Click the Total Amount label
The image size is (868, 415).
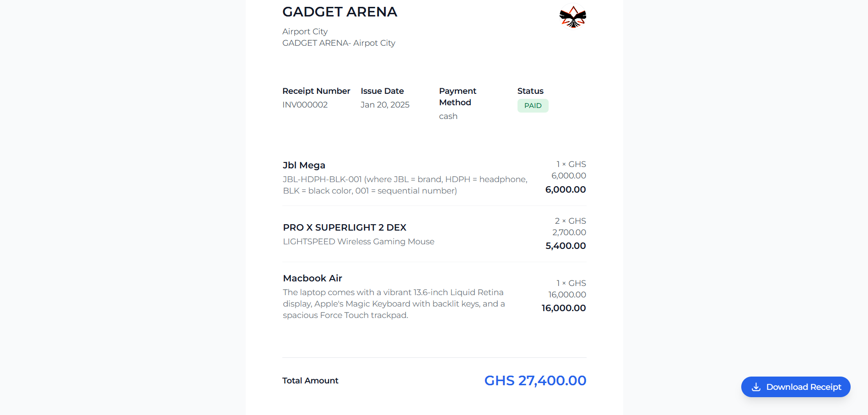coord(310,381)
